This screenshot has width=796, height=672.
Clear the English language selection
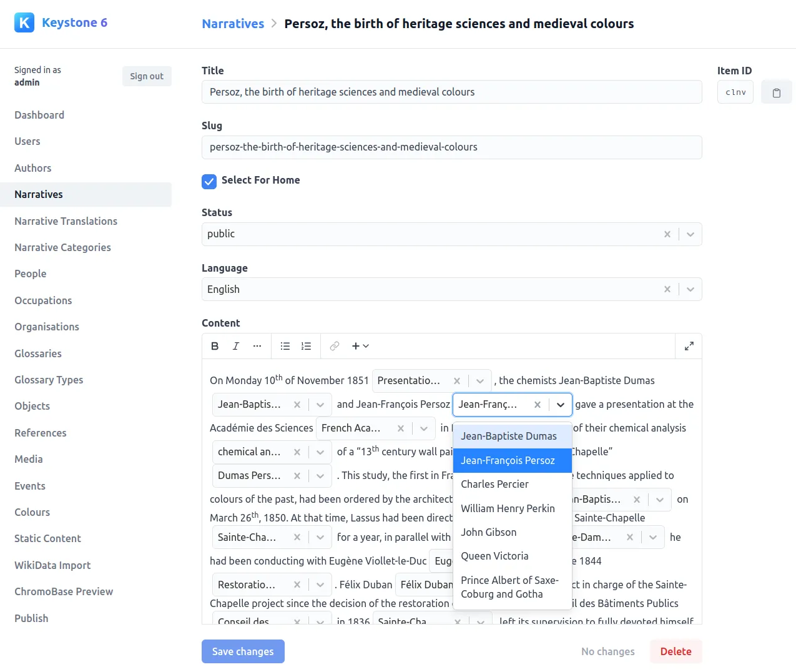tap(667, 289)
